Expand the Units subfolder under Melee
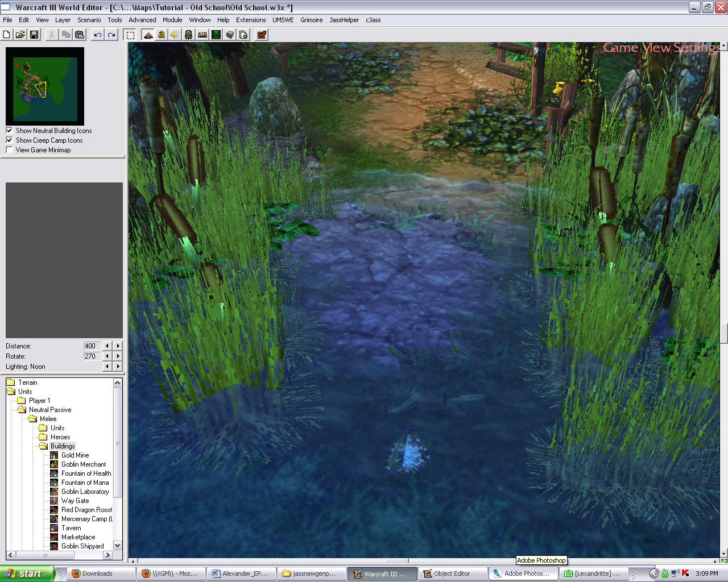Viewport: 728px width, 582px height. [x=43, y=428]
